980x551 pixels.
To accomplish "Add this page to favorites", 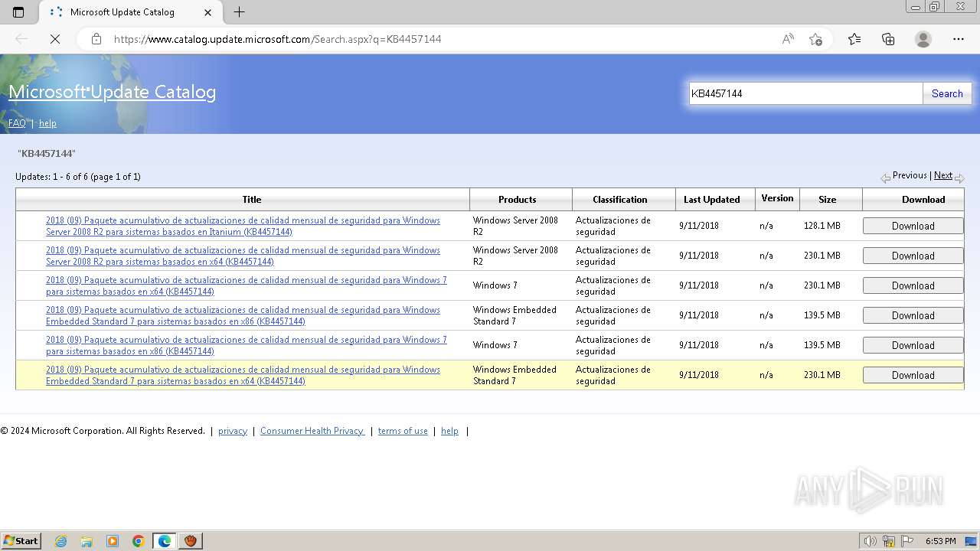I will 815,39.
